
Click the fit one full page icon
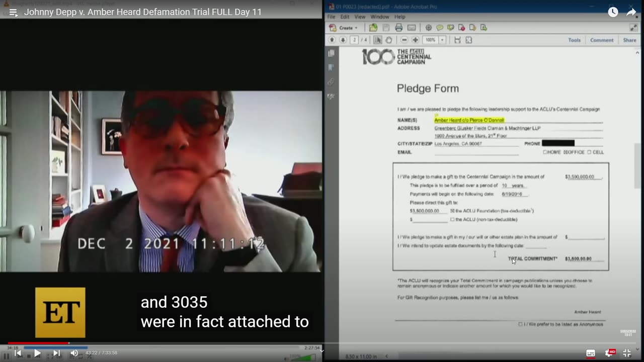point(469,40)
